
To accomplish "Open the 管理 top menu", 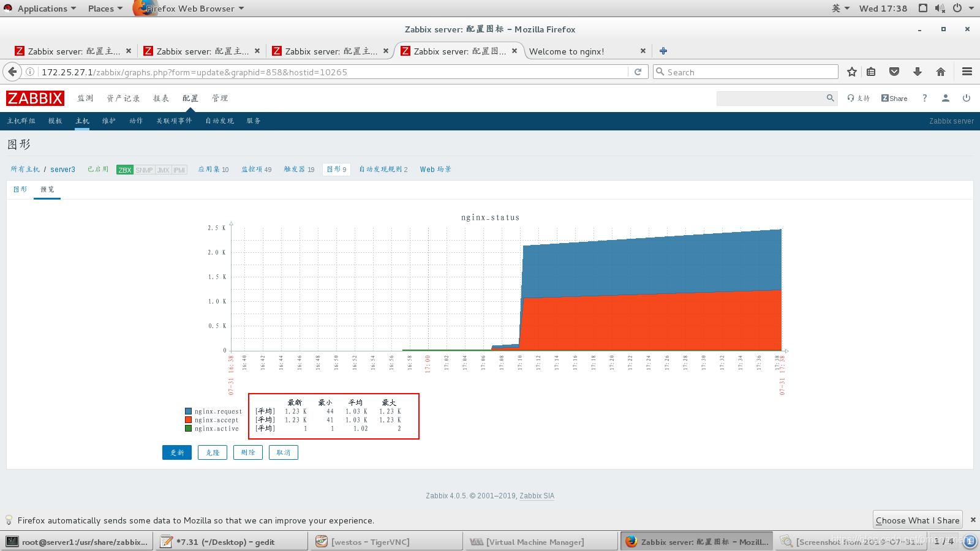I will pyautogui.click(x=220, y=98).
